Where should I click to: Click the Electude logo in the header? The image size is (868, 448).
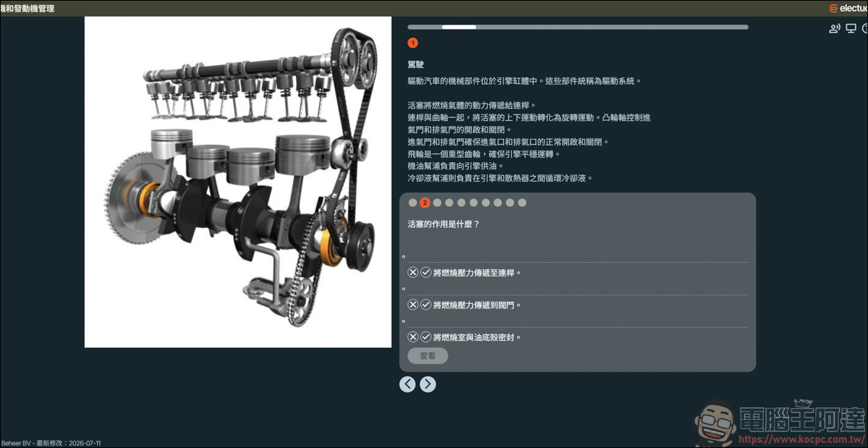(848, 8)
